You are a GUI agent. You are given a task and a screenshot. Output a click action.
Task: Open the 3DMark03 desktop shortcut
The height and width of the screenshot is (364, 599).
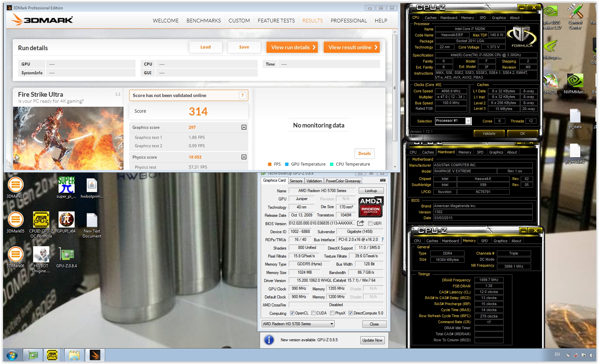(15, 188)
